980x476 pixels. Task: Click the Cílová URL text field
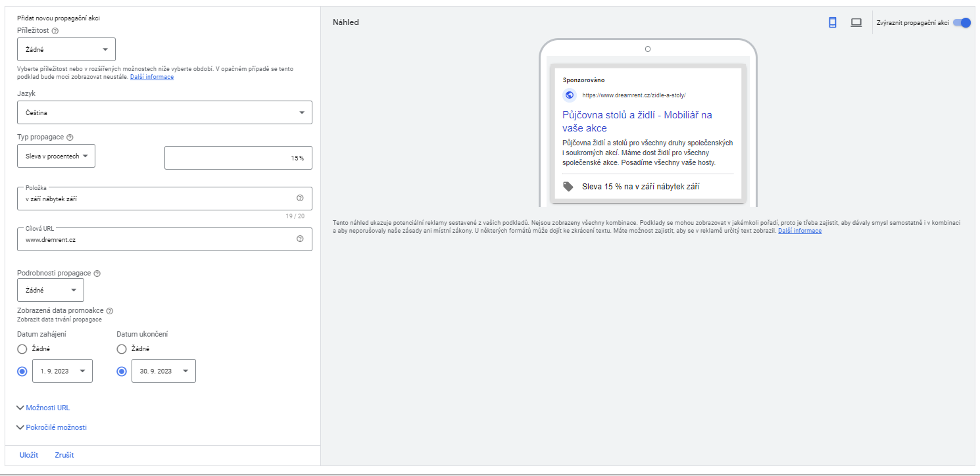tap(164, 239)
